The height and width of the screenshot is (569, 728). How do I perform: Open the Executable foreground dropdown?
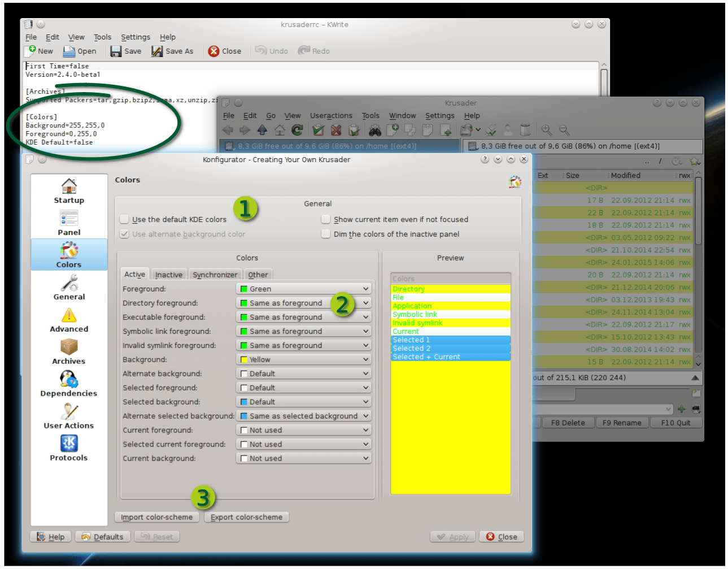[x=304, y=317]
